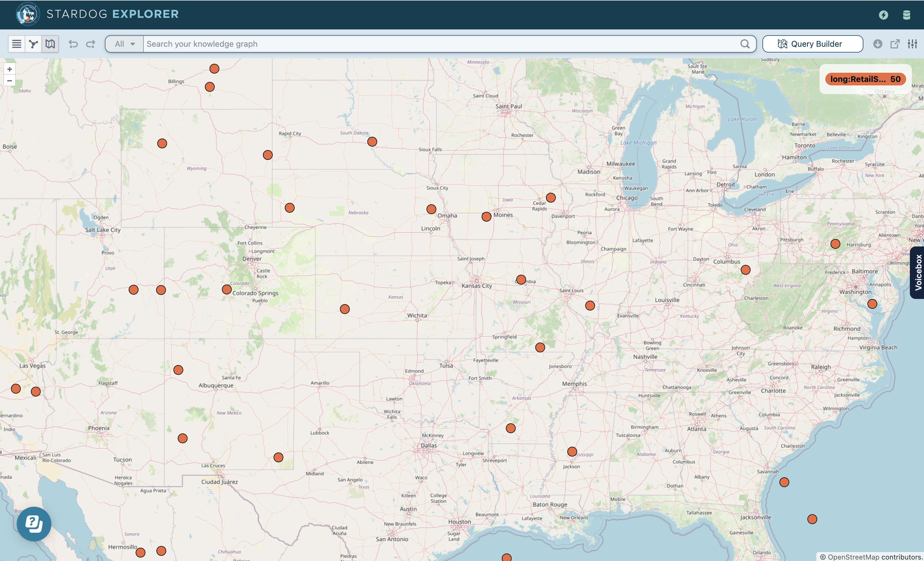
Task: Open the graph visualization view
Action: pyautogui.click(x=33, y=44)
